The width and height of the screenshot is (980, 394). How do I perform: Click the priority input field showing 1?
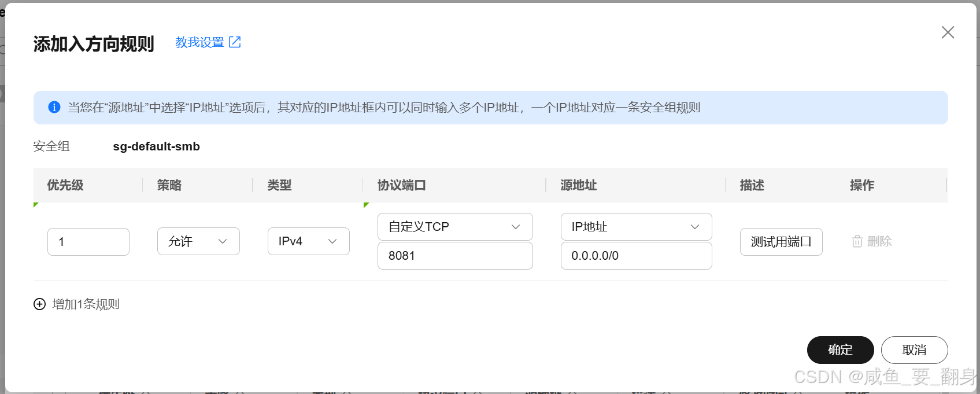click(x=88, y=242)
